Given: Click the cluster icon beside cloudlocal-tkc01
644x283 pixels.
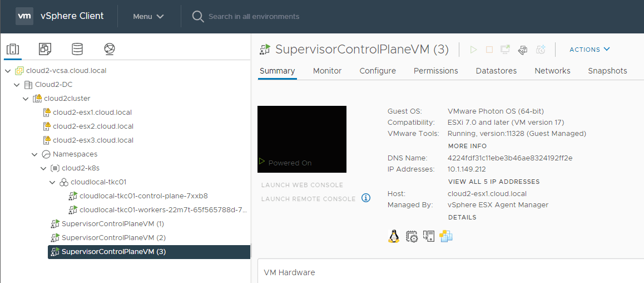Looking at the screenshot, I should [63, 182].
